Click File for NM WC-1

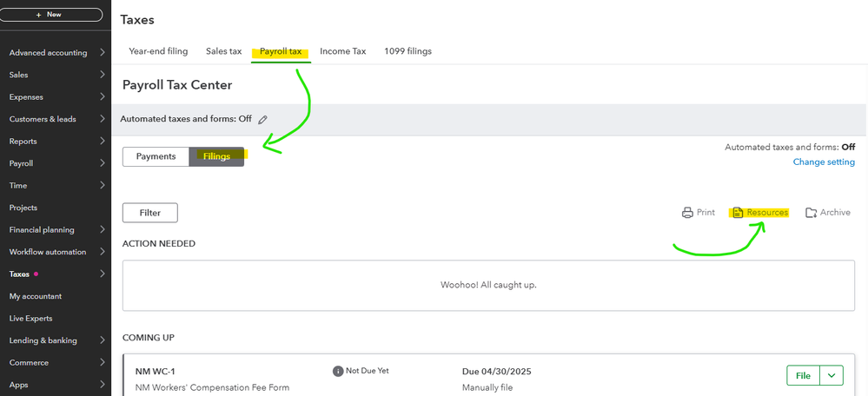tap(803, 375)
